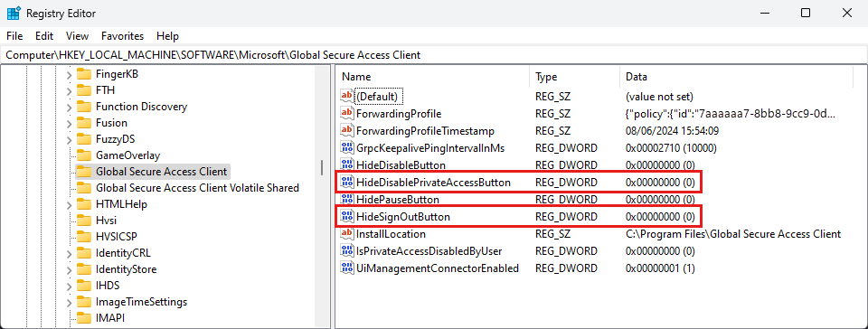Expand the IdentityCRL key
The image size is (868, 329).
[x=70, y=253]
